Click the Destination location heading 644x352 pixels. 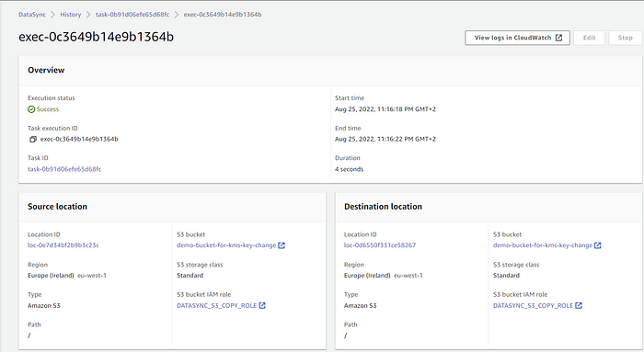384,207
